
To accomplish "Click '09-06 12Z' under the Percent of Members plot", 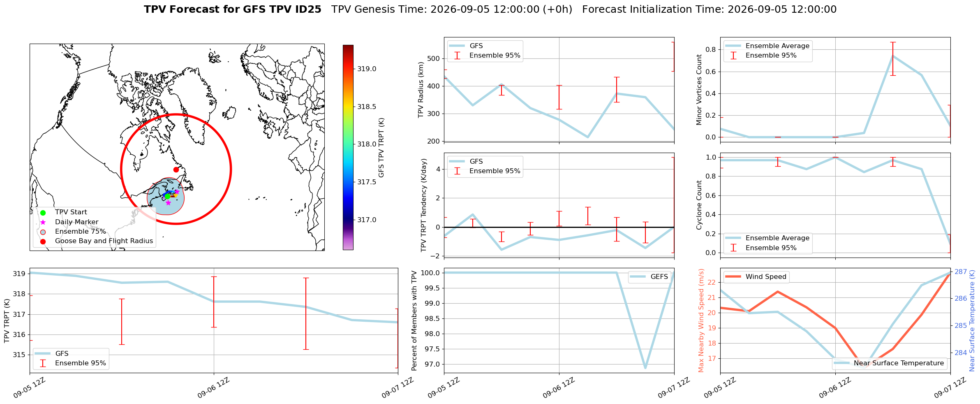I will click(559, 388).
